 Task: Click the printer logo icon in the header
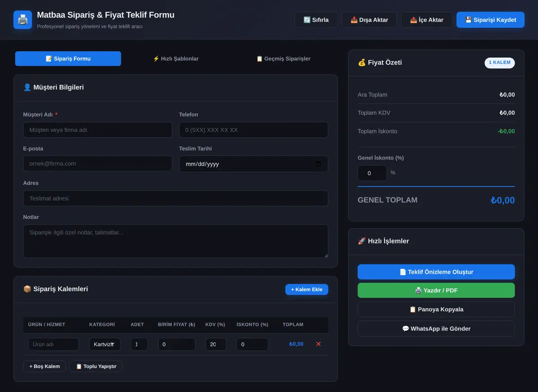pyautogui.click(x=23, y=20)
